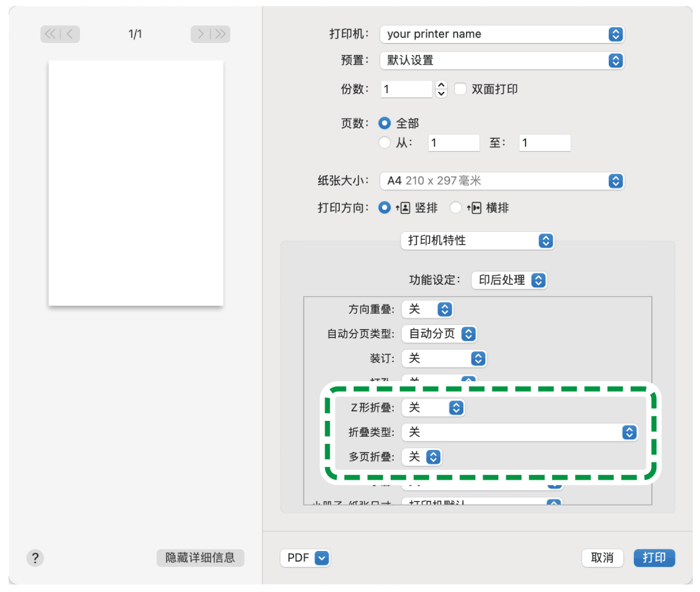
Task: Select the 横排 landscape orientation option
Action: coord(456,207)
